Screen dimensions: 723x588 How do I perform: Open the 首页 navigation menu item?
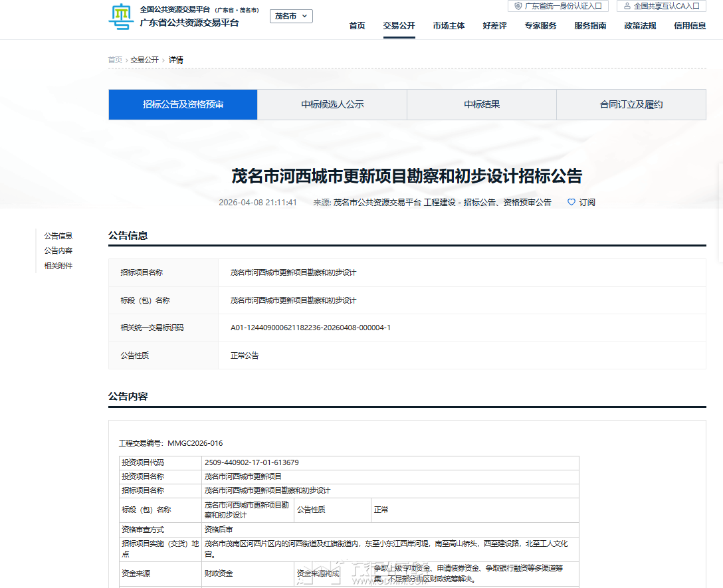pyautogui.click(x=357, y=26)
